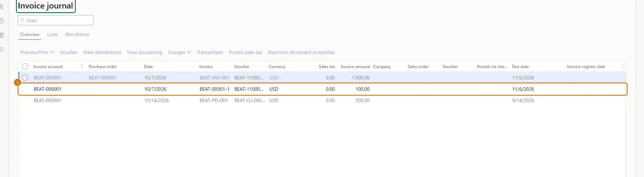
Task: Click the Sales tax column header
Action: [x=327, y=67]
